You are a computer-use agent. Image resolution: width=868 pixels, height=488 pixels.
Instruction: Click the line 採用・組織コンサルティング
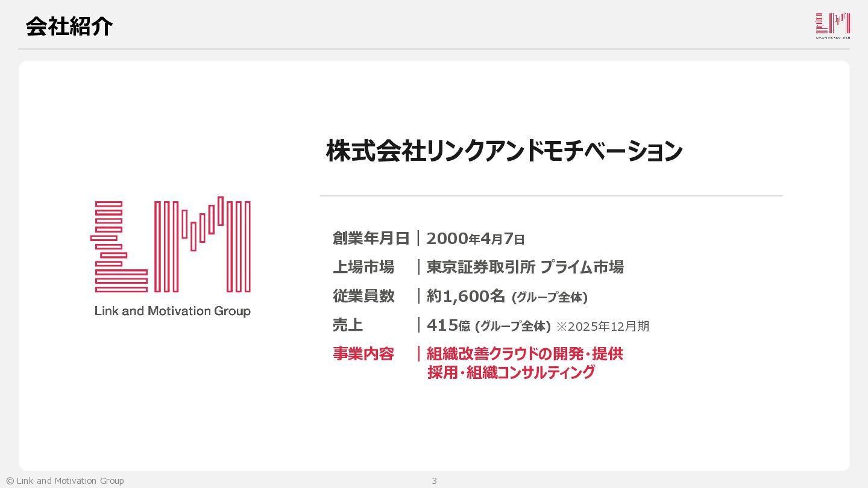511,372
